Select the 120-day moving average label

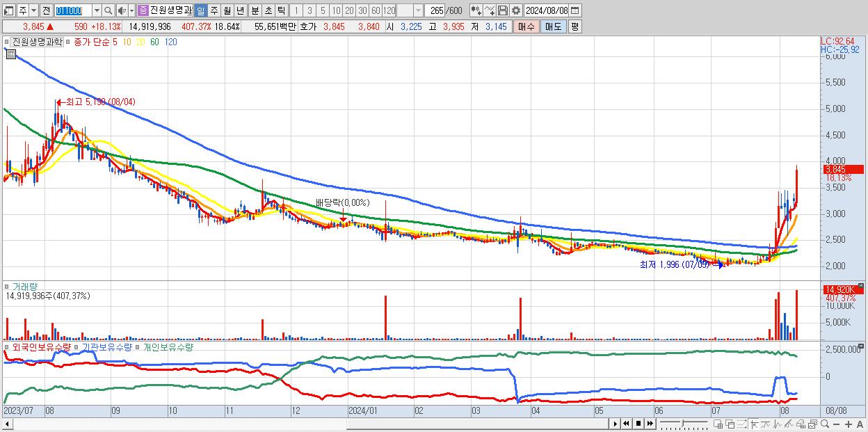(x=170, y=42)
